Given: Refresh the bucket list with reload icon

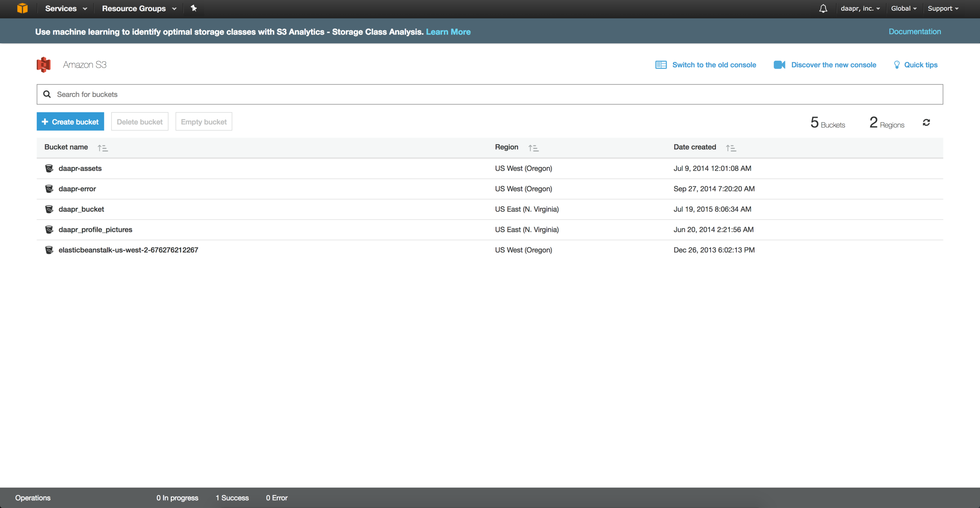Looking at the screenshot, I should 926,123.
